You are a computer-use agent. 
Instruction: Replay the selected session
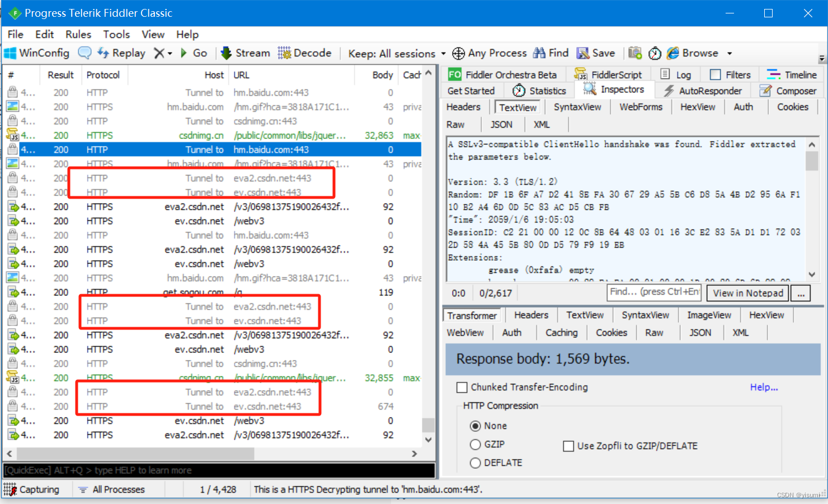[x=121, y=53]
